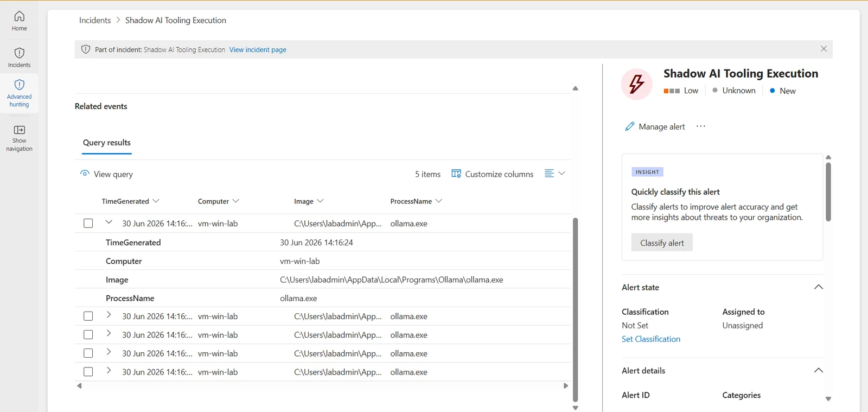This screenshot has height=412, width=868.
Task: Open Advanced hunting in sidebar
Action: pos(20,93)
